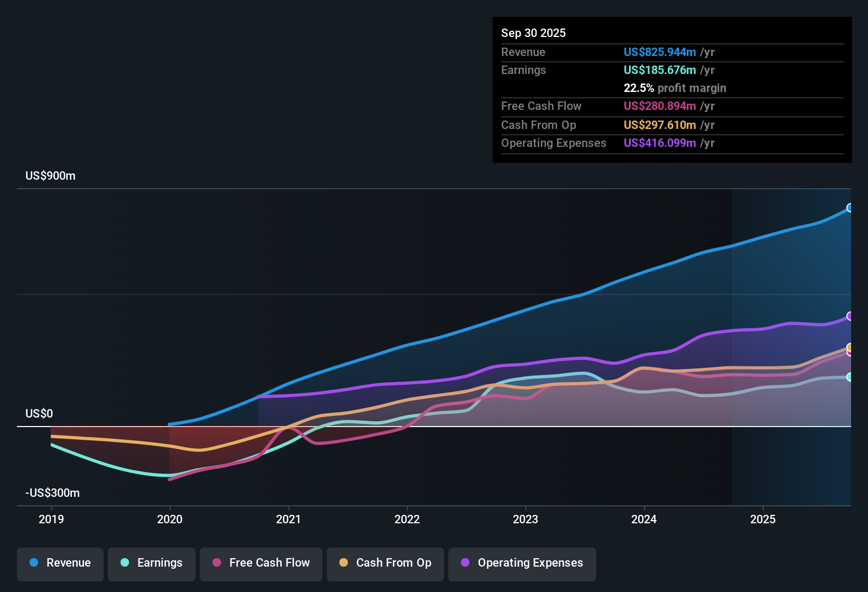868x592 pixels.
Task: Click the orange Cash From Op endpoint marker
Action: coord(849,347)
